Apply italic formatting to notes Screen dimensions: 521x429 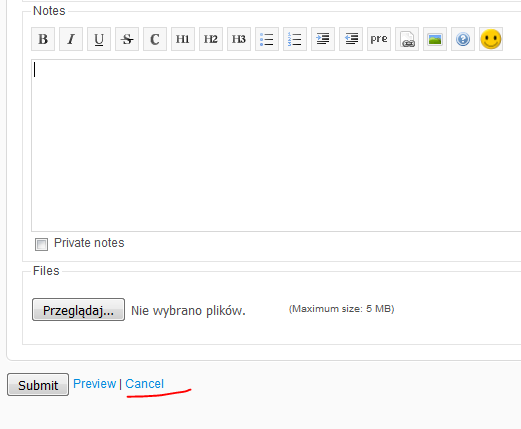click(71, 39)
